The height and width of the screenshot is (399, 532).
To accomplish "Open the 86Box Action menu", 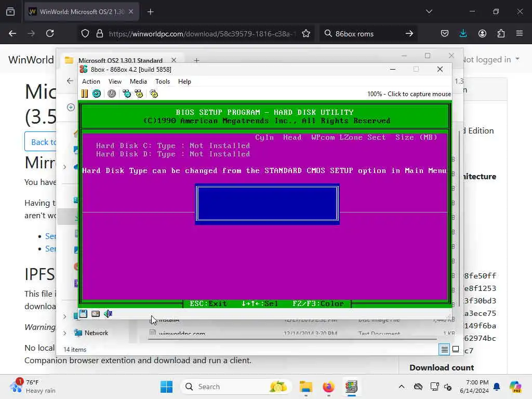I will tap(91, 82).
